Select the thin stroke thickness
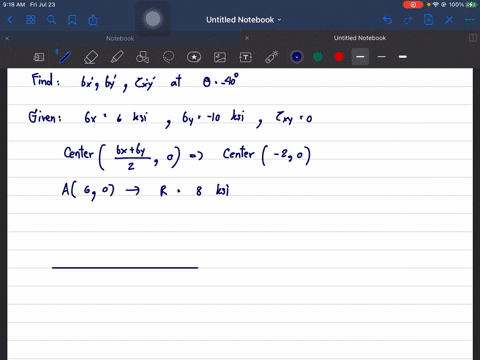Viewport: 480px width, 360px height. 382,57
